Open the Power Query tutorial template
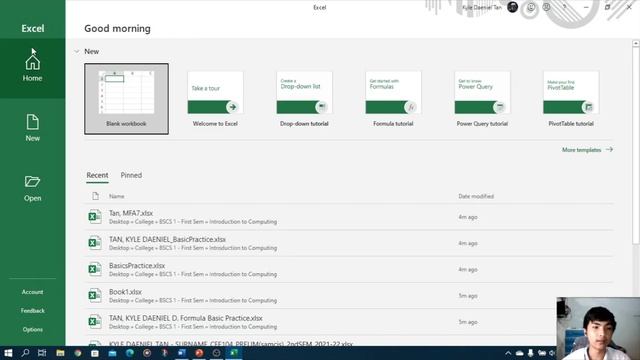The image size is (640, 360). click(x=482, y=99)
